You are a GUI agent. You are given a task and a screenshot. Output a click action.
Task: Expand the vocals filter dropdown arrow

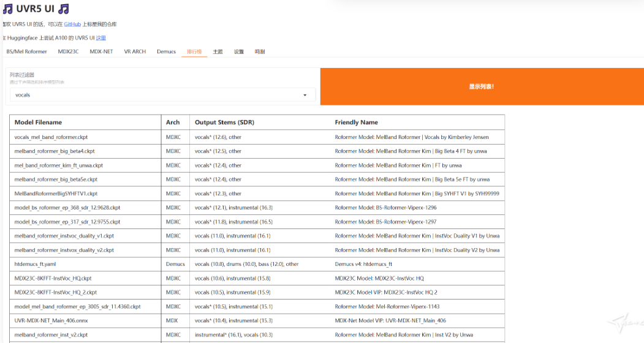[x=305, y=96]
